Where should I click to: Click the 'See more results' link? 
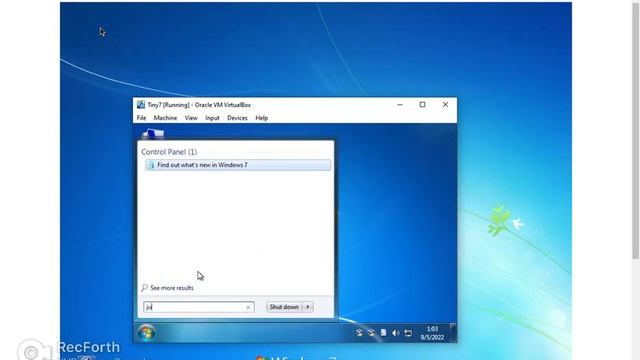pos(171,288)
